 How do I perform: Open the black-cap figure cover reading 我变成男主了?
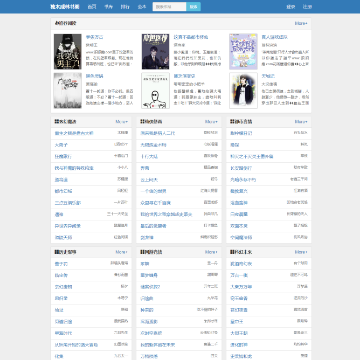68,52
